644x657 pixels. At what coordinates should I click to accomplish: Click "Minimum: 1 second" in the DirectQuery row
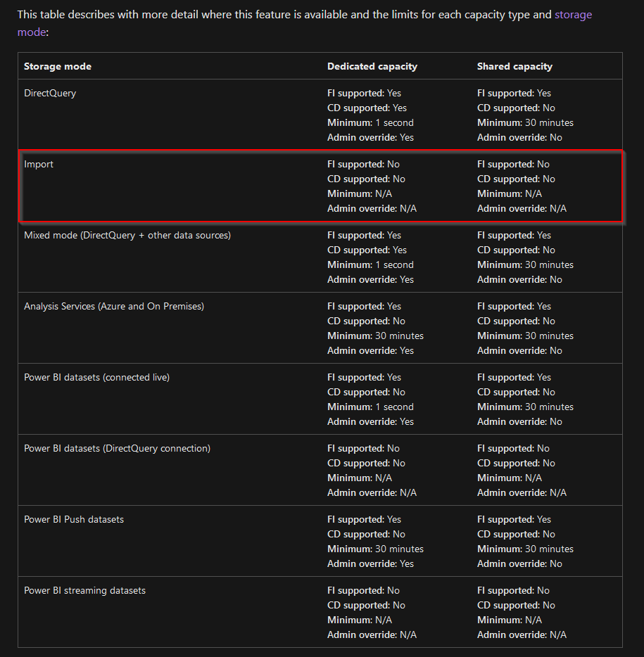coord(370,122)
